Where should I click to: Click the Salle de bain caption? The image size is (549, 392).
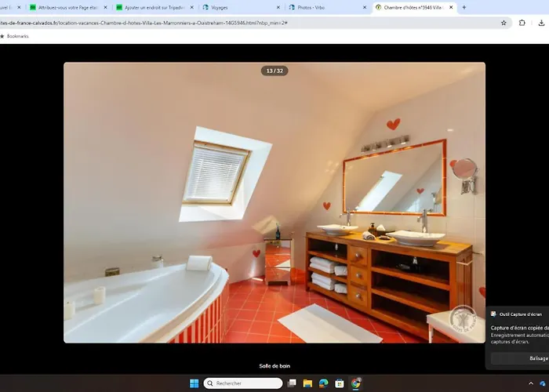(274, 366)
